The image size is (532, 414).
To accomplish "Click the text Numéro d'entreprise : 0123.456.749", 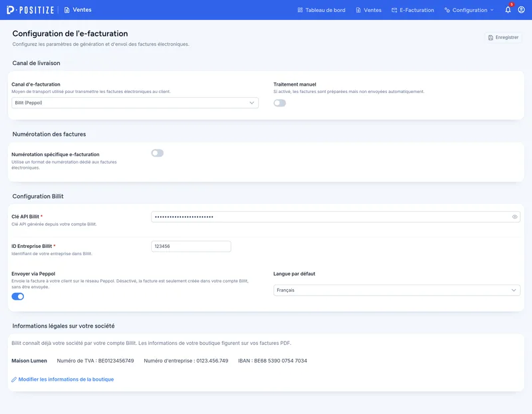I will (186, 361).
